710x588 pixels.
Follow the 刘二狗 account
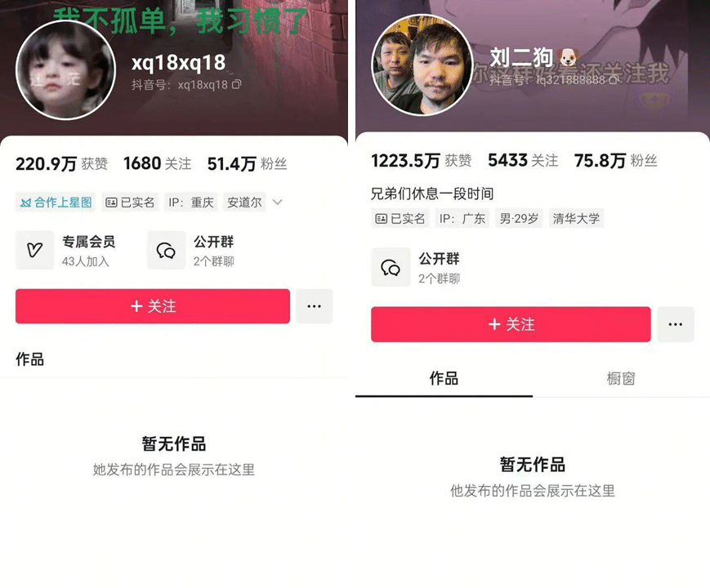point(511,324)
